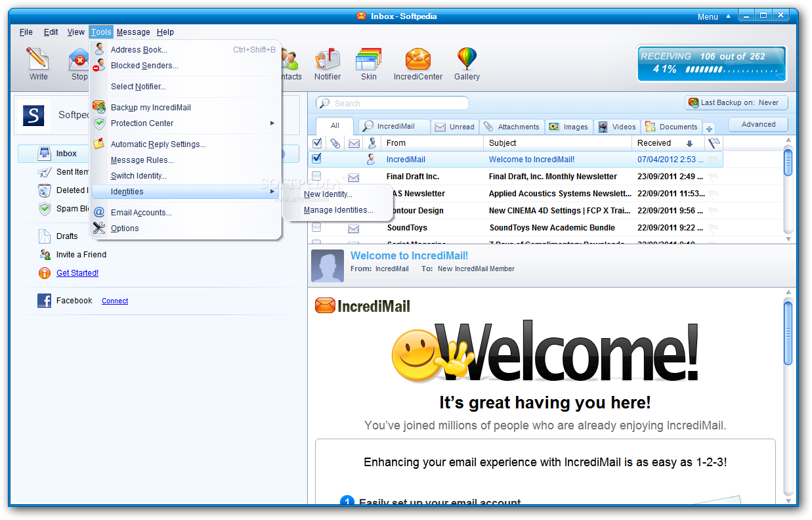Image resolution: width=812 pixels, height=520 pixels.
Task: Sort by the Received column arrow
Action: (x=689, y=143)
